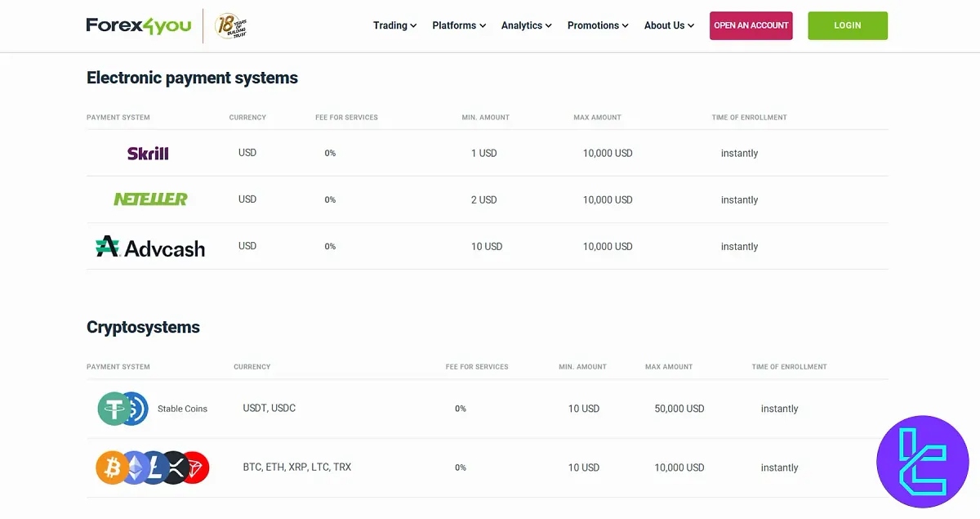Click the orange Bitcoin icon
The width and height of the screenshot is (980, 519).
[110, 468]
